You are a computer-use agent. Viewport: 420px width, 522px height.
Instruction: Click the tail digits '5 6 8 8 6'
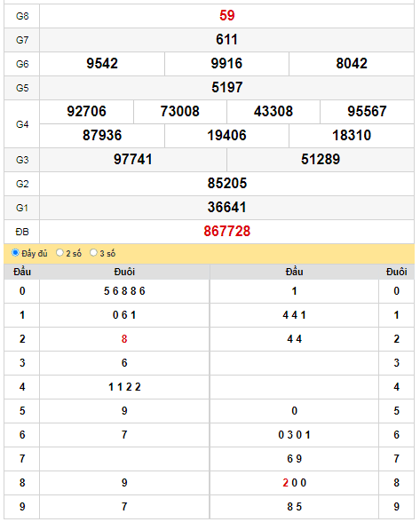pos(124,291)
